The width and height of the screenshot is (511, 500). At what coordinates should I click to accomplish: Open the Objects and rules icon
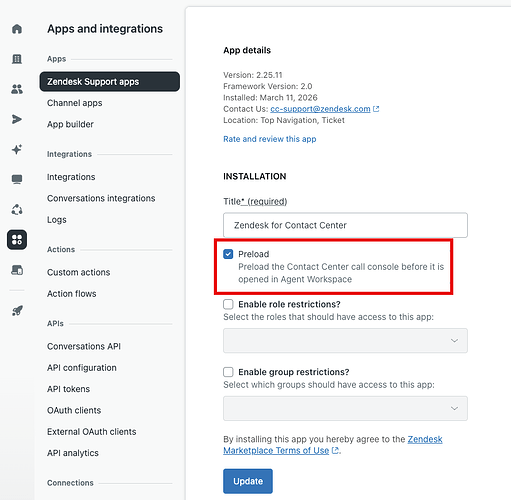pos(17,210)
